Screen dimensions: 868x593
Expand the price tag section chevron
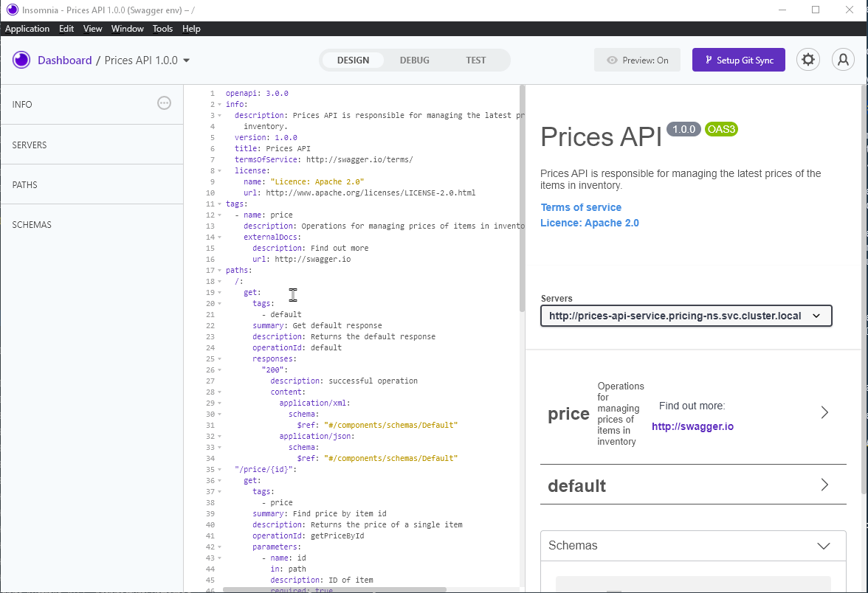[824, 413]
